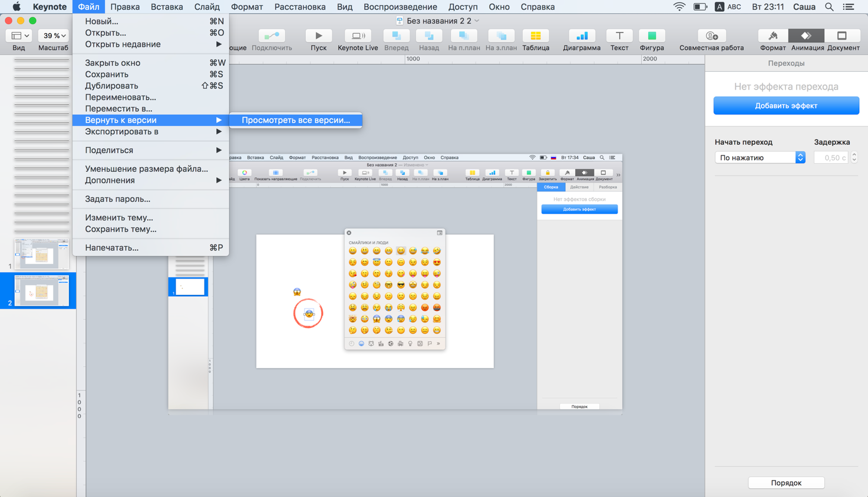Open Keynote Live from the toolbar

point(358,36)
